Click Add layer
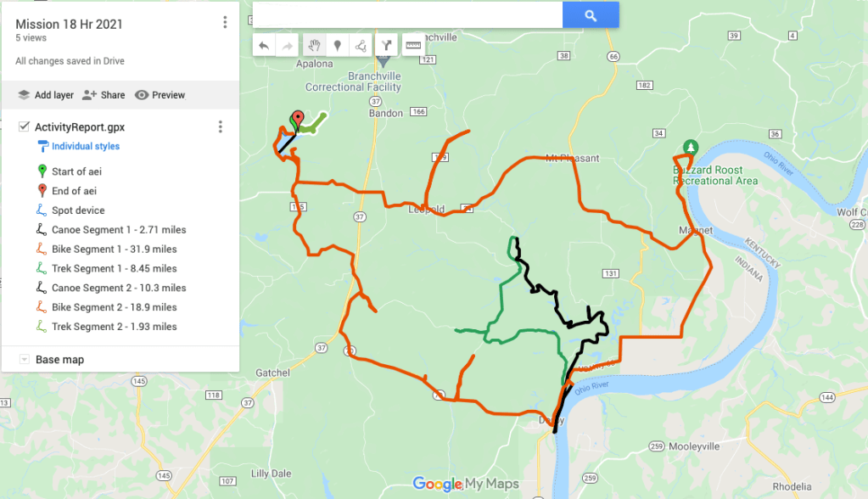868x499 pixels. click(x=45, y=95)
